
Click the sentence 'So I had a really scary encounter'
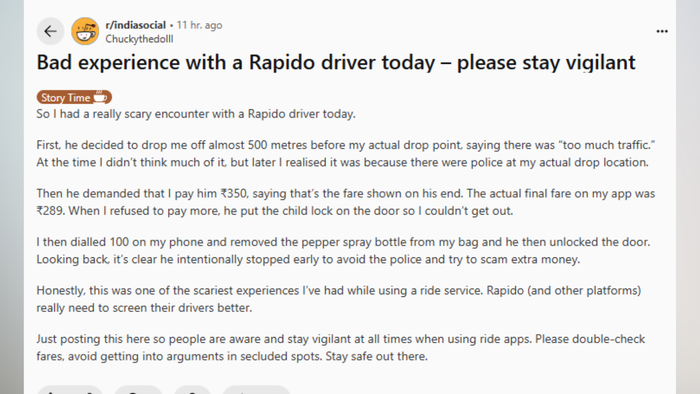click(x=196, y=114)
